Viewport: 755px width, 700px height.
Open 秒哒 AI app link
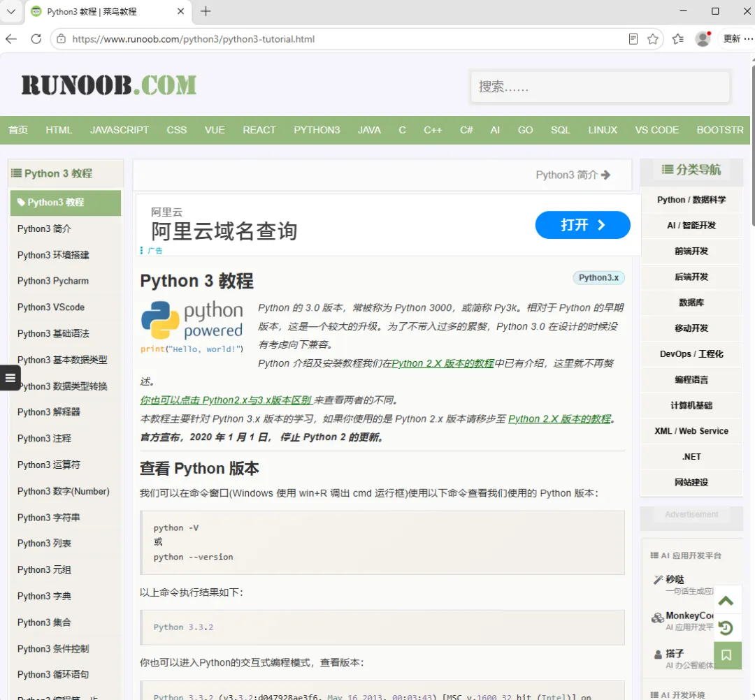click(x=675, y=580)
